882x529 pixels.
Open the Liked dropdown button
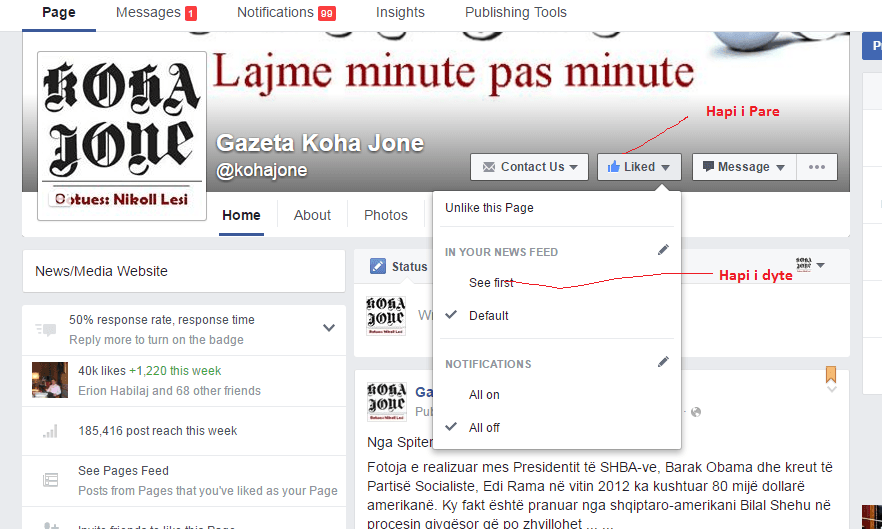coord(639,167)
